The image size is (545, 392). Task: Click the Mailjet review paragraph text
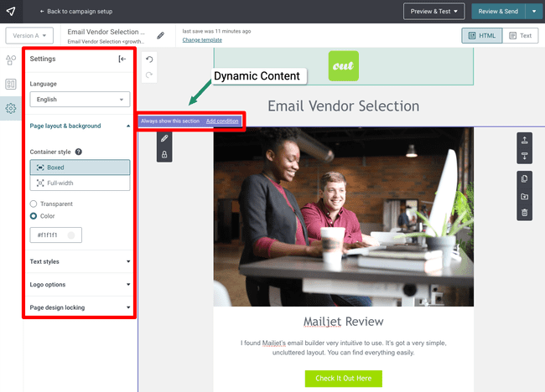click(x=344, y=348)
